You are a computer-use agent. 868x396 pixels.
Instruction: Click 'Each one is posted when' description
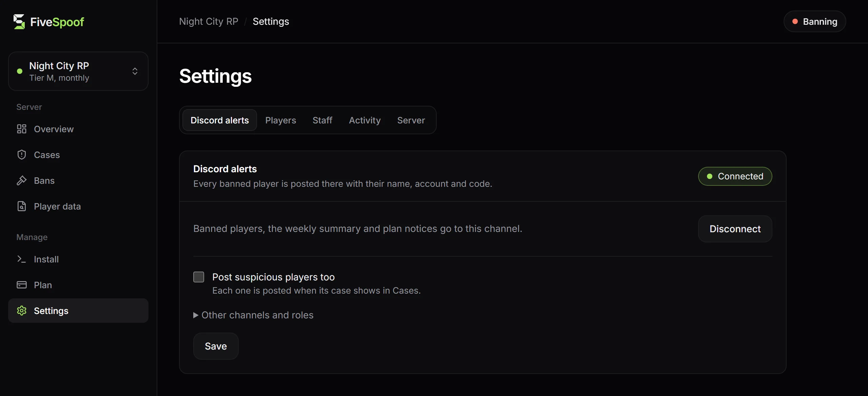pos(316,291)
